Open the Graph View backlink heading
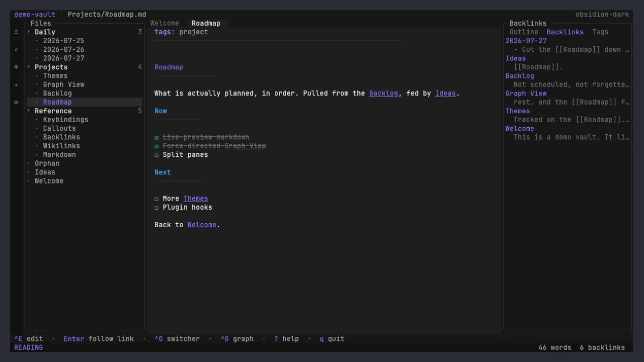The image size is (644, 362). pos(526,94)
